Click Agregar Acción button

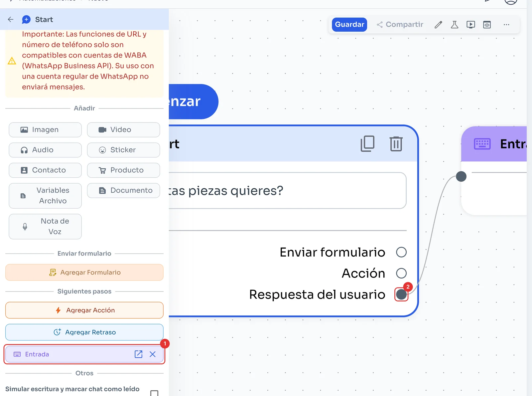click(x=84, y=310)
